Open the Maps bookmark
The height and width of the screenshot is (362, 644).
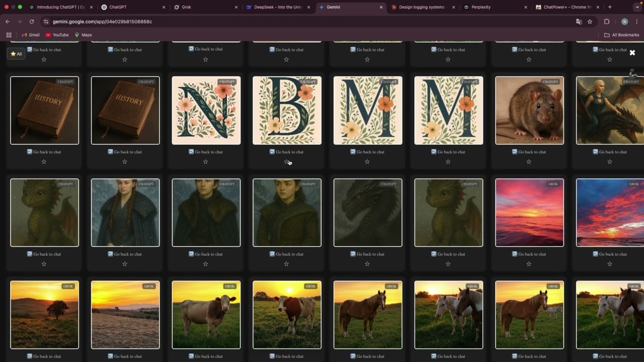click(x=83, y=35)
